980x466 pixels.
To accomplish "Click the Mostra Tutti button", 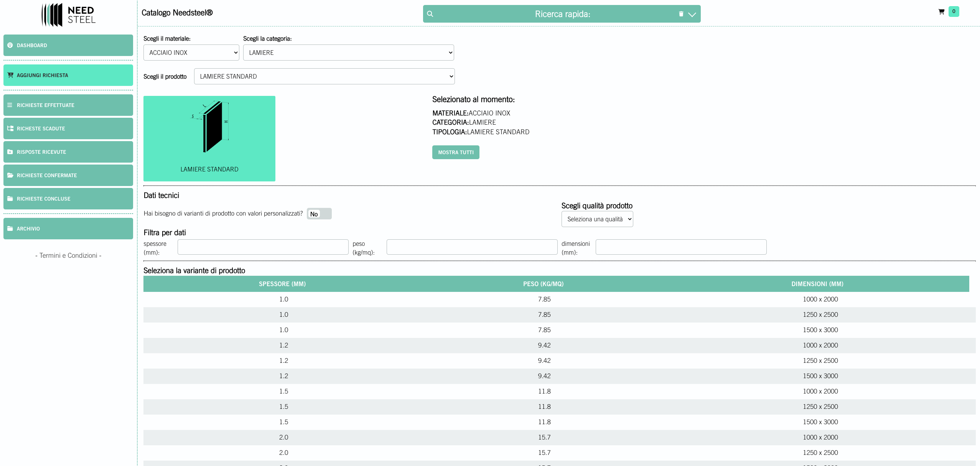I will pyautogui.click(x=456, y=152).
